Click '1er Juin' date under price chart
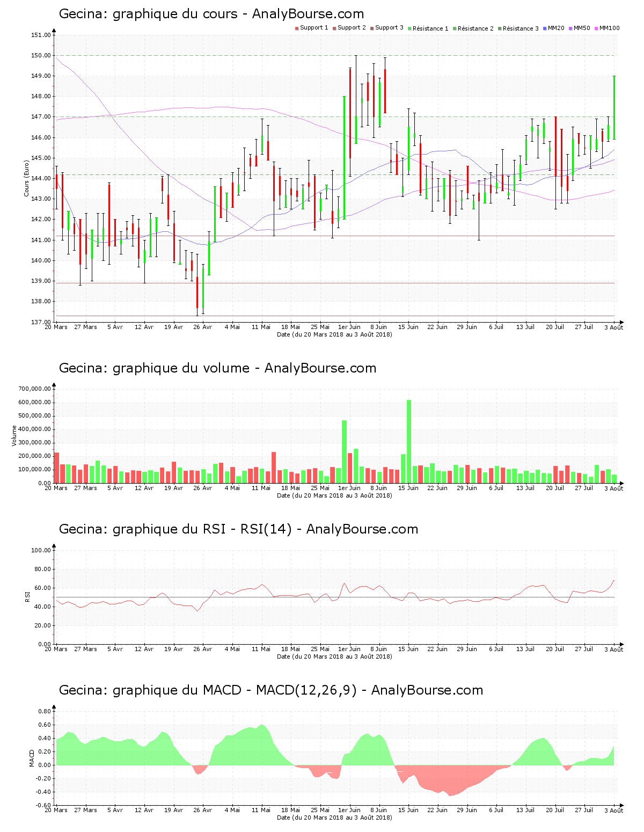Image resolution: width=644 pixels, height=832 pixels. 349,327
